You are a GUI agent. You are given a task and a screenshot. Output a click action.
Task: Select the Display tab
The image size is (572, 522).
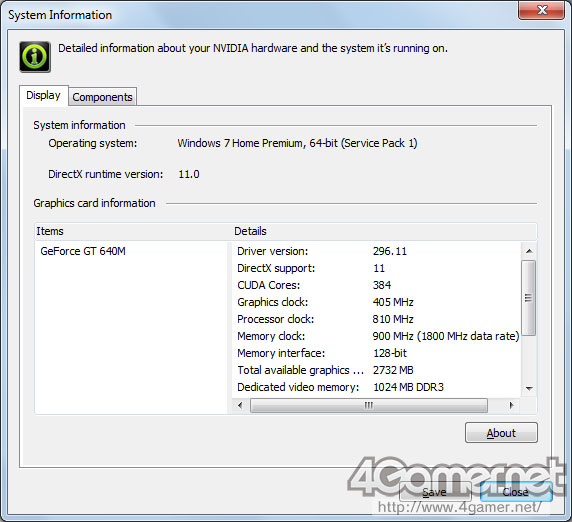(x=43, y=96)
